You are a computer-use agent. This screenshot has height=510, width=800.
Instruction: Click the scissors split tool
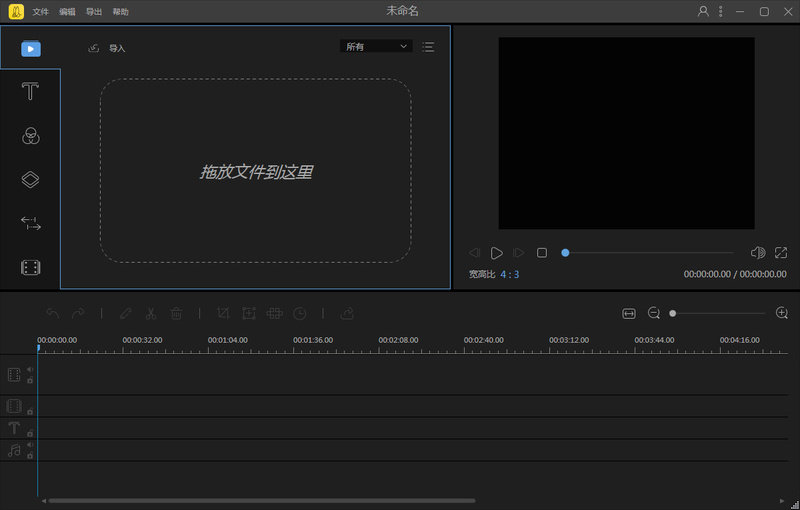[x=151, y=313]
